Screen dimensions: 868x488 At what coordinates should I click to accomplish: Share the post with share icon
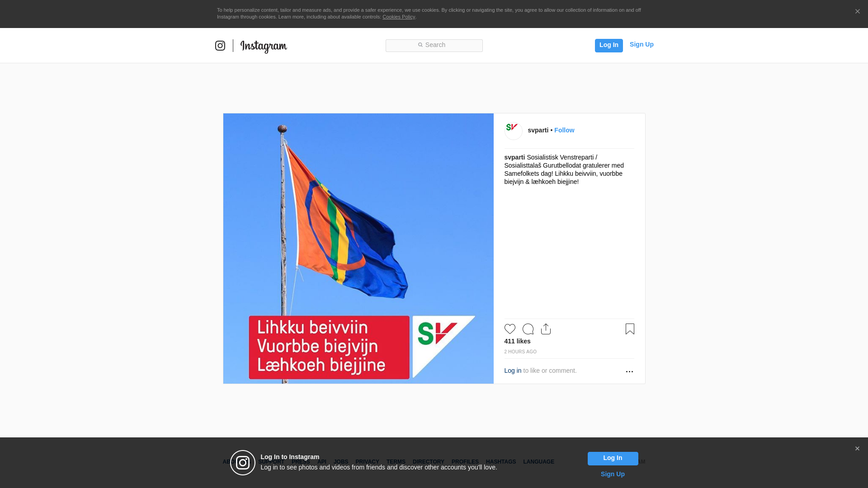click(x=546, y=329)
